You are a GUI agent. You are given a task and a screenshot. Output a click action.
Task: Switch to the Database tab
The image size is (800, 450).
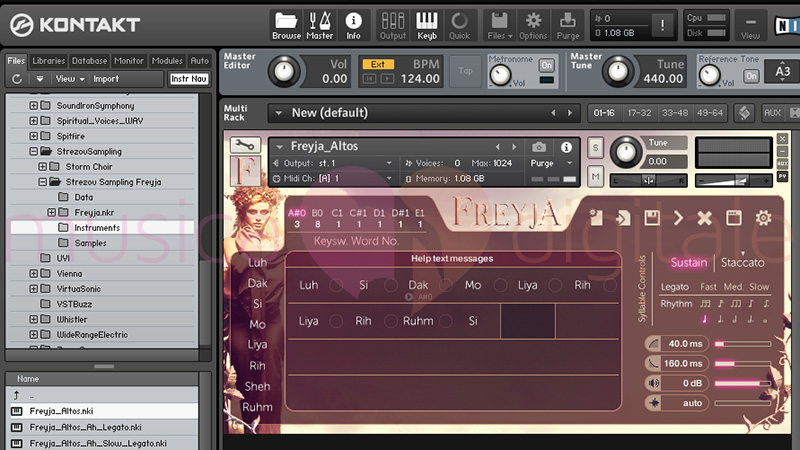[x=89, y=61]
